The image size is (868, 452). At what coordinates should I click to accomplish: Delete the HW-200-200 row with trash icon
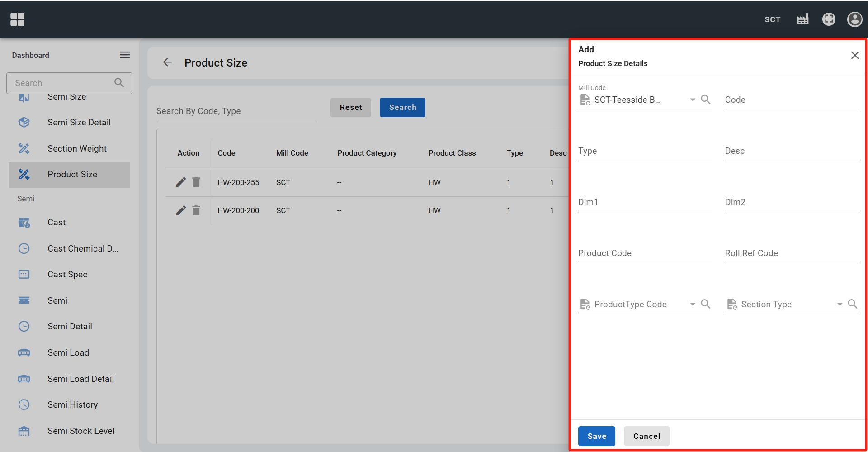pyautogui.click(x=196, y=210)
